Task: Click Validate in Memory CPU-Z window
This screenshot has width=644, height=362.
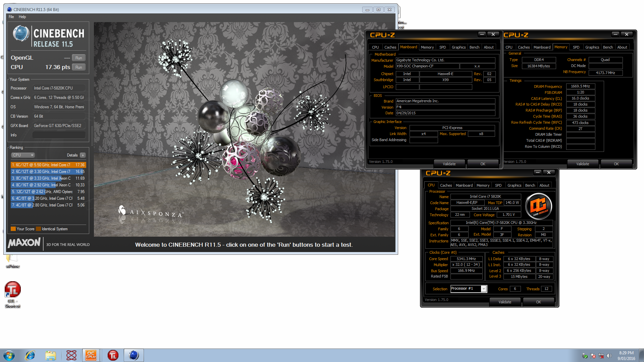Action: point(583,164)
